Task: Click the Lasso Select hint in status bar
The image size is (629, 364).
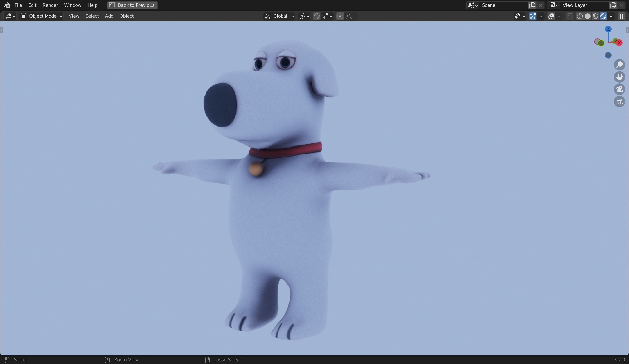Action: (227, 359)
